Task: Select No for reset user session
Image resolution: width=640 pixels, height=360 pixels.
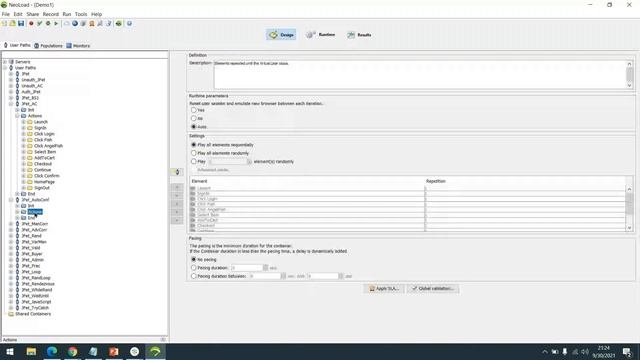Action: 194,118
